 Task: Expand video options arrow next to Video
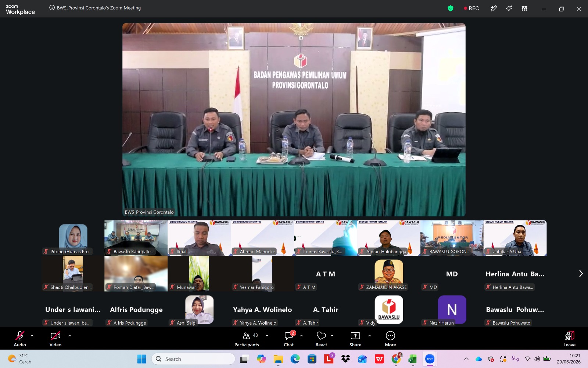70,336
